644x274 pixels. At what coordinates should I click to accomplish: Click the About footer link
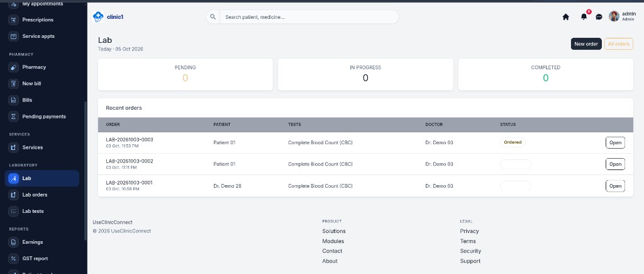330,261
